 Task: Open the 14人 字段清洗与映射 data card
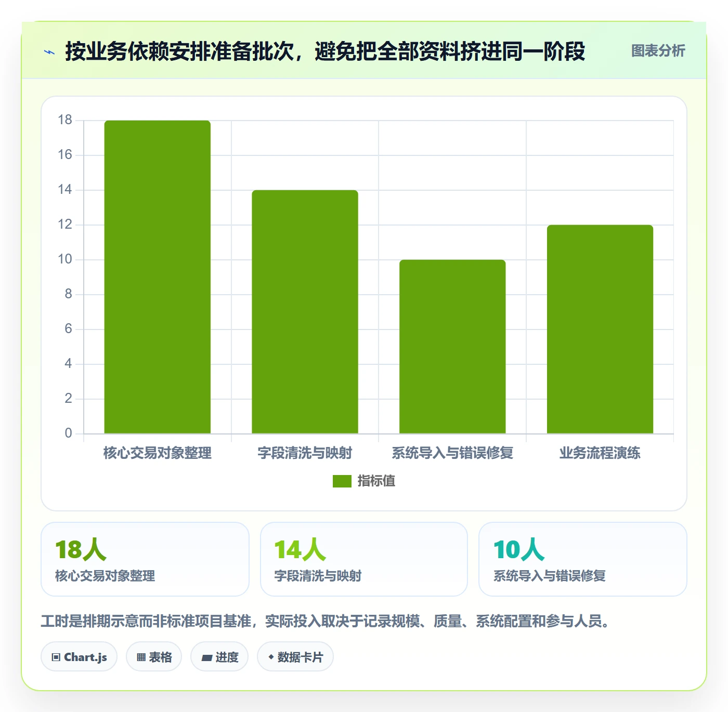click(364, 559)
